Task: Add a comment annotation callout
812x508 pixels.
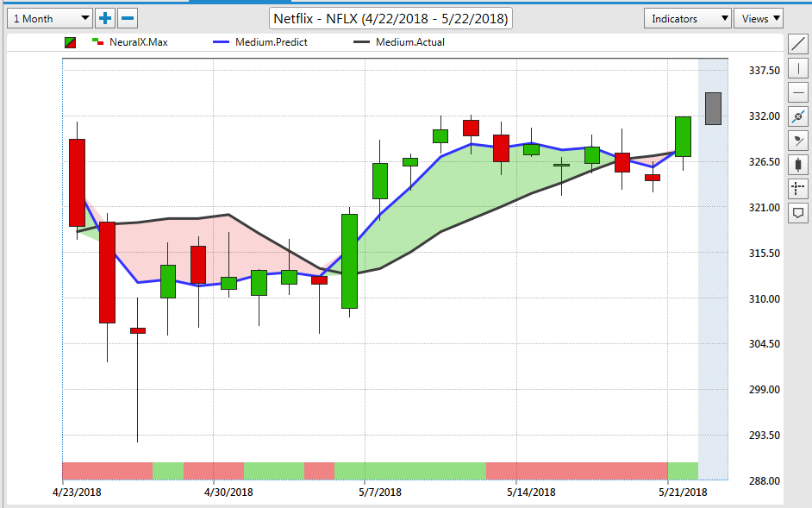Action: point(798,211)
